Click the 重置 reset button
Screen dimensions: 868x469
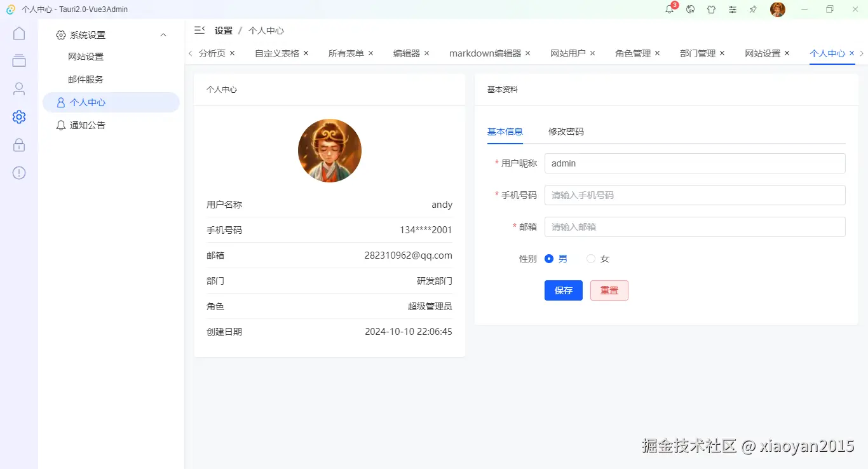(609, 290)
